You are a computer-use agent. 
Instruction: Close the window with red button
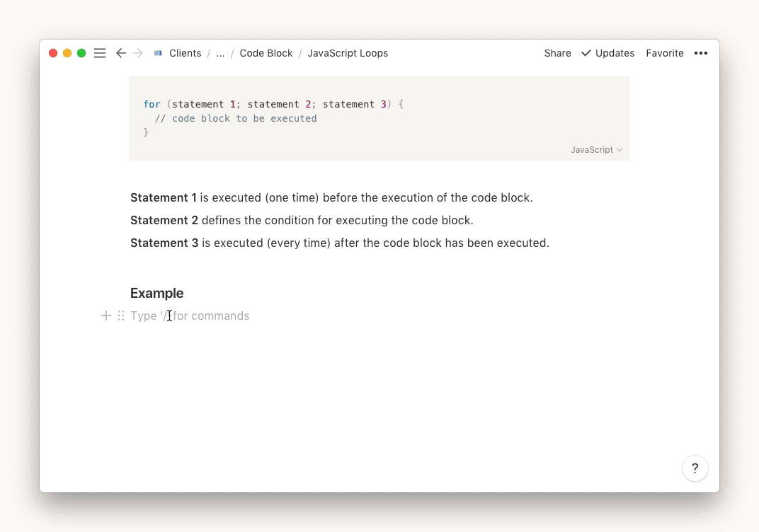[53, 53]
